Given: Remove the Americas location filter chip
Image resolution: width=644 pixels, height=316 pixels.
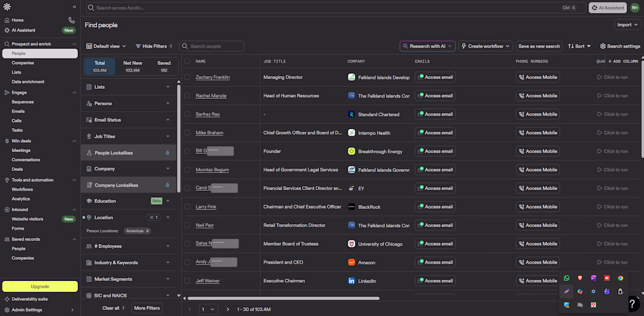Looking at the screenshot, I should coord(148,231).
